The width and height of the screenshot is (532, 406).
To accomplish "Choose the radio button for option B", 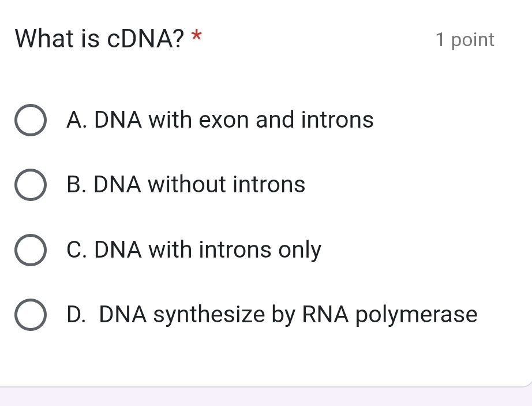I will click(30, 185).
